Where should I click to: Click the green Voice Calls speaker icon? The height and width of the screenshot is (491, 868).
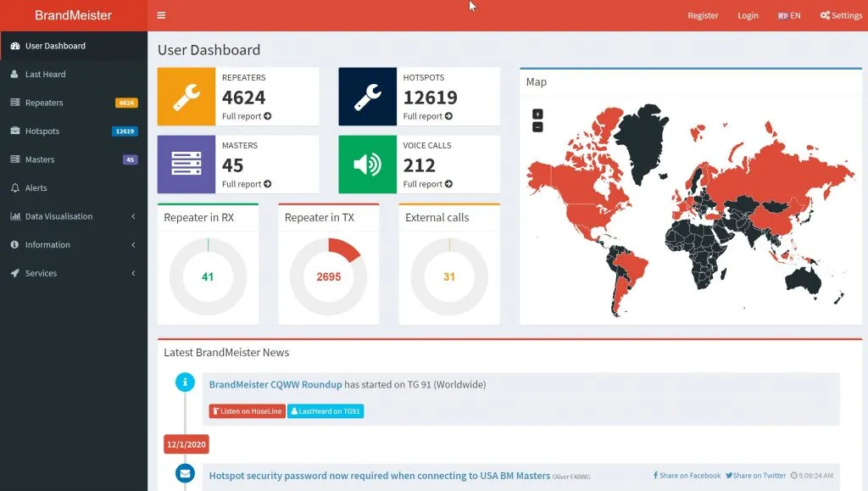coord(368,165)
